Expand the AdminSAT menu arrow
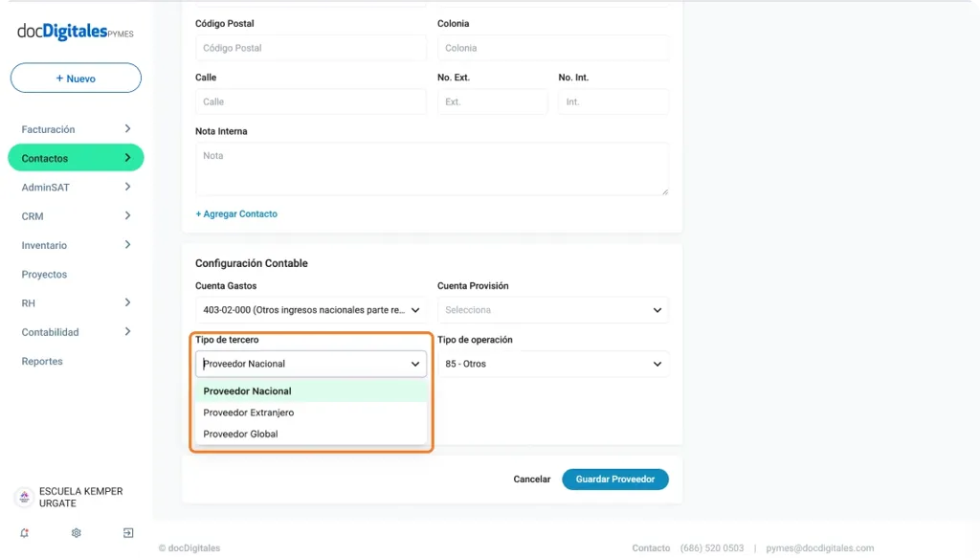The height and width of the screenshot is (558, 980). 127,188
